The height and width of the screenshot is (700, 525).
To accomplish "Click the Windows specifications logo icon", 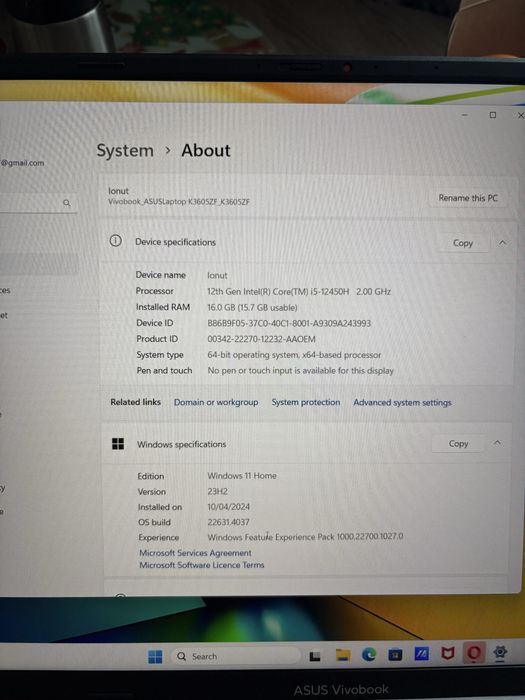I will coord(118,444).
